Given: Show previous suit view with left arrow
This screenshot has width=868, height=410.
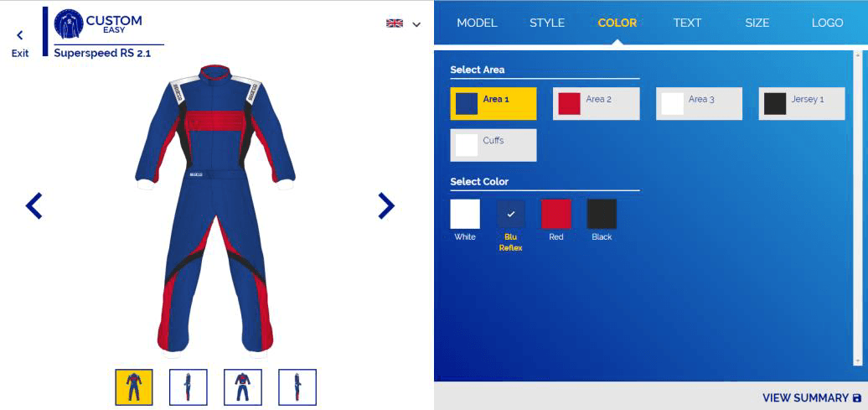Looking at the screenshot, I should pos(34,206).
